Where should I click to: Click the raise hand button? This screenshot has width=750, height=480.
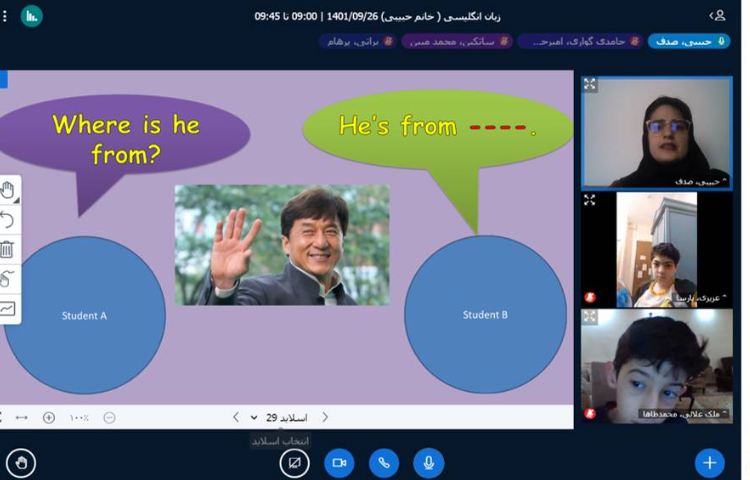pyautogui.click(x=20, y=462)
